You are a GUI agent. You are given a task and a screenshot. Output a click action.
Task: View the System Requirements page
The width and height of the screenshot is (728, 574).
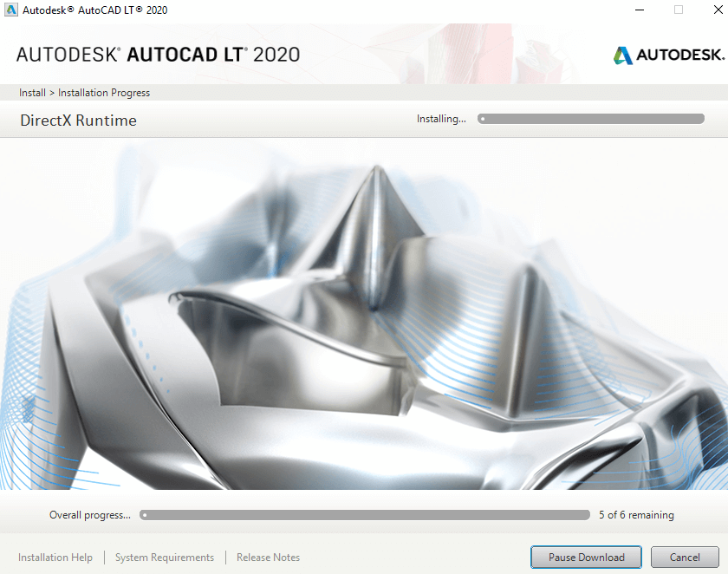[165, 557]
